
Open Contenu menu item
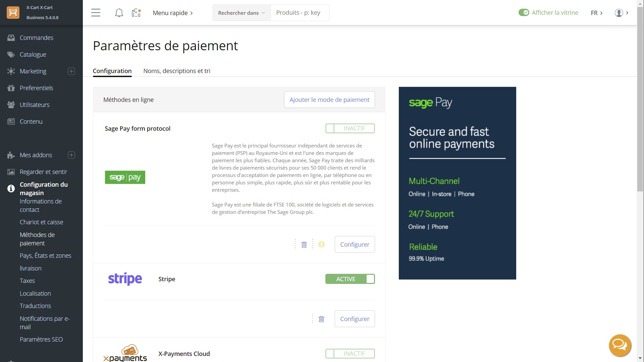tap(31, 121)
